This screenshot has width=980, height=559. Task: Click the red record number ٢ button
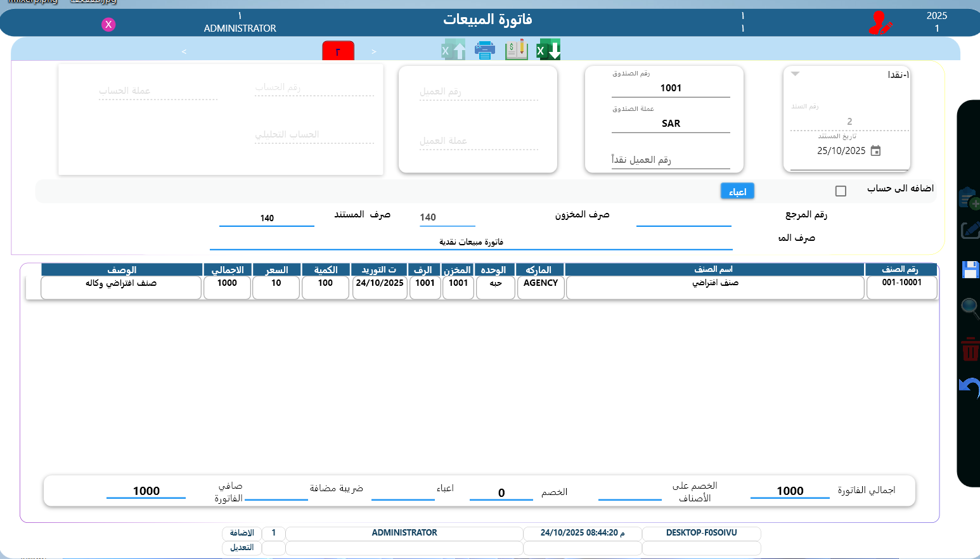pyautogui.click(x=338, y=50)
